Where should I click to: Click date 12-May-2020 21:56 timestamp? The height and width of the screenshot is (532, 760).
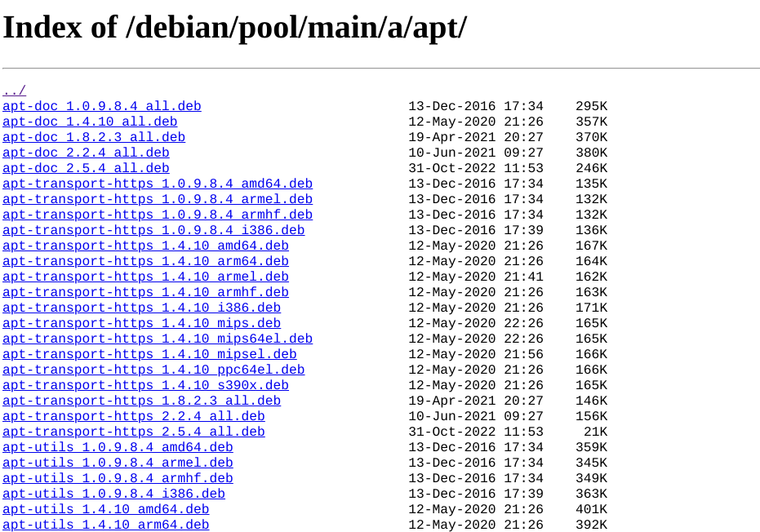tap(476, 354)
